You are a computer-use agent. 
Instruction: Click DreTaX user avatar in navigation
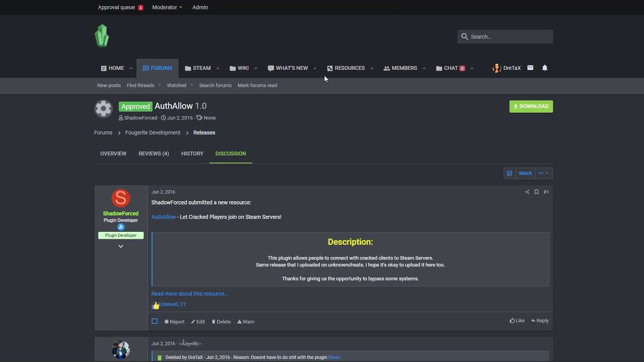coord(497,68)
